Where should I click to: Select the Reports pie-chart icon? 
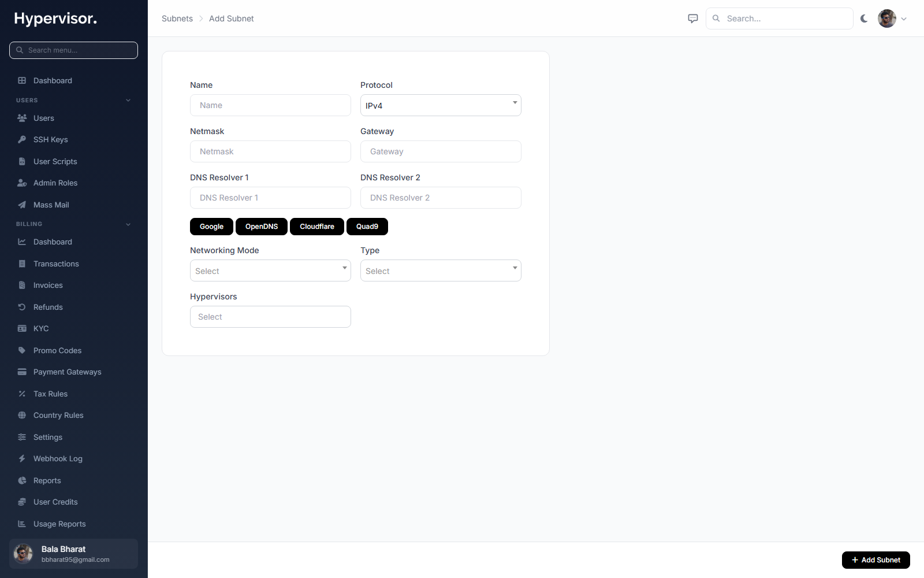(22, 480)
